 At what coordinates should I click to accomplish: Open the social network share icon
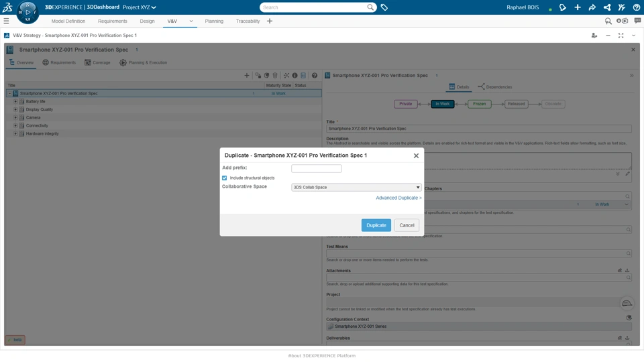[607, 7]
